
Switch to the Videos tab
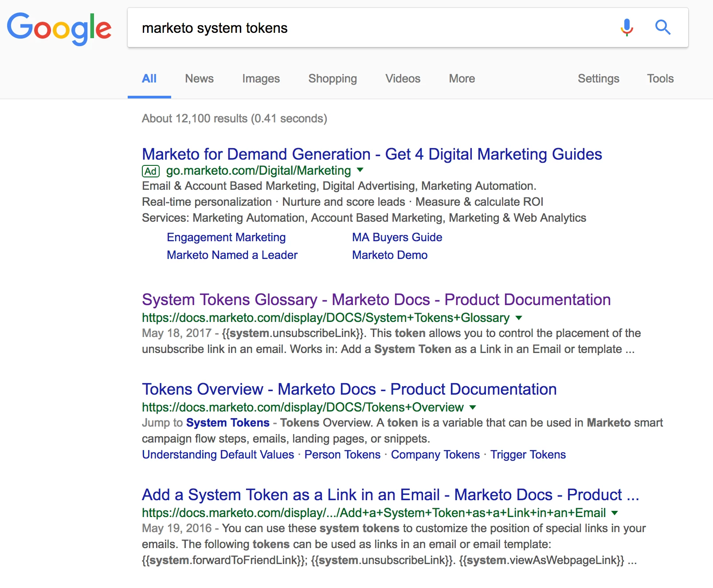(403, 78)
